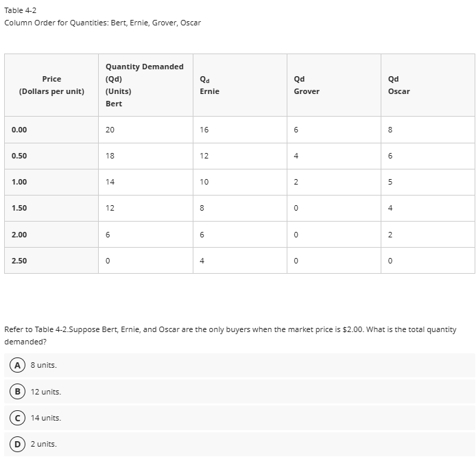Click the "12 units." answer text
Viewport: 476px width, 459px height.
click(46, 392)
